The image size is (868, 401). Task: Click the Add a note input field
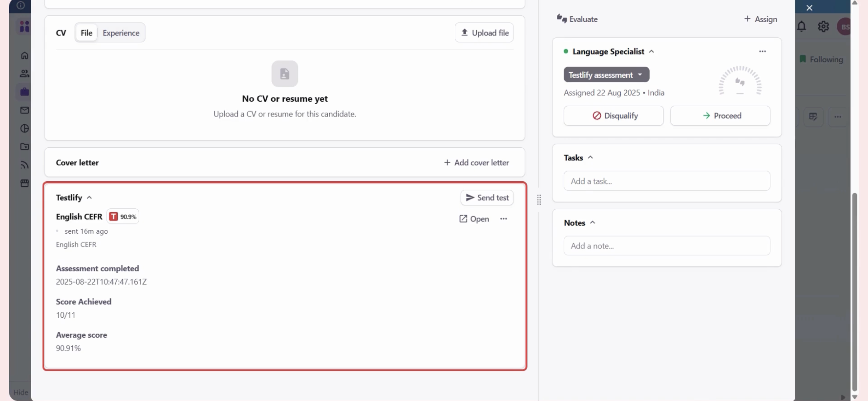click(x=667, y=246)
